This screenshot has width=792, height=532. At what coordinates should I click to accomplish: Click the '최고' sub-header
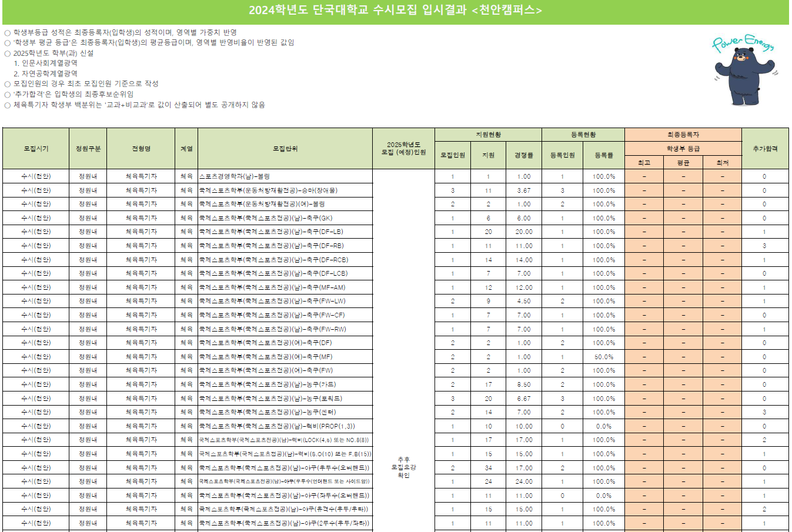pos(644,163)
